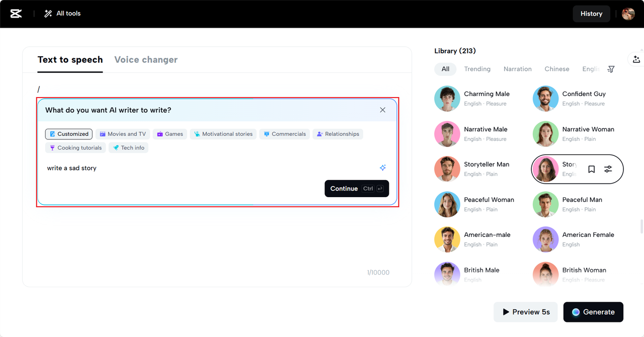Open voice adjustment settings on the Story card

609,169
